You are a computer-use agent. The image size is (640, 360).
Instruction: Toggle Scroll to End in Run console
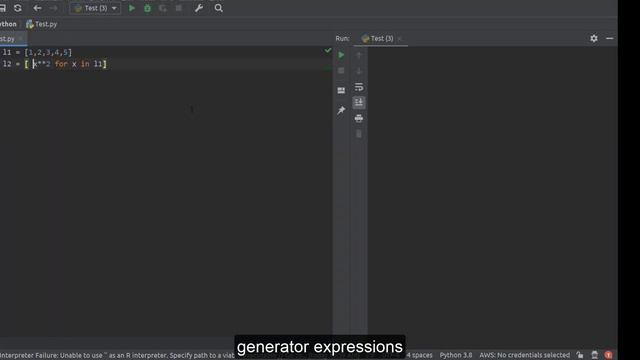pos(359,102)
